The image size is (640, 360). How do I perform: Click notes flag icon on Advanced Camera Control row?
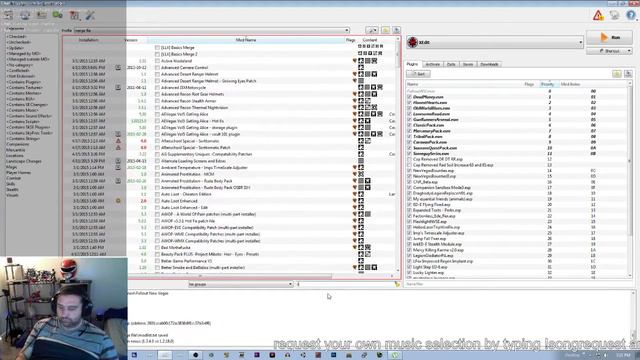118,67
